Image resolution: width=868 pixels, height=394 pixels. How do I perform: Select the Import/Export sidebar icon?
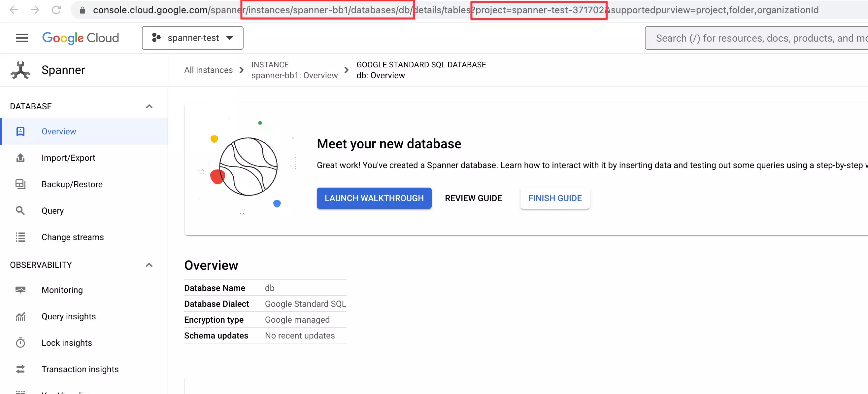[20, 158]
